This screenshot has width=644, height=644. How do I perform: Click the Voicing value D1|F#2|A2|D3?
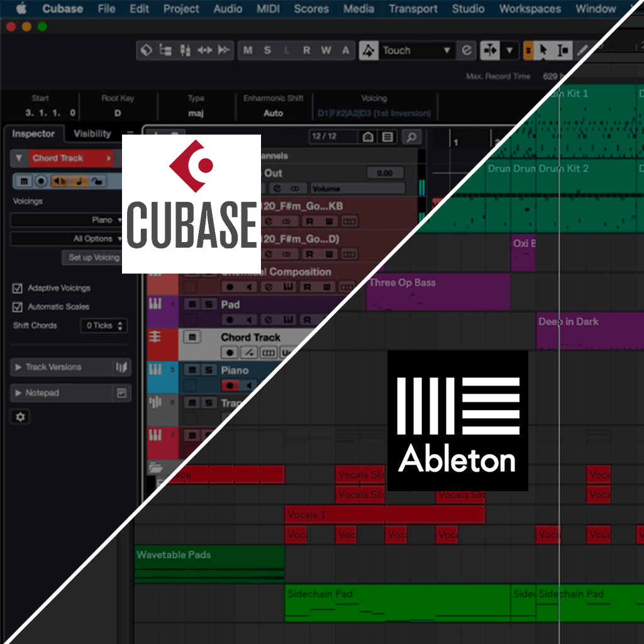374,113
